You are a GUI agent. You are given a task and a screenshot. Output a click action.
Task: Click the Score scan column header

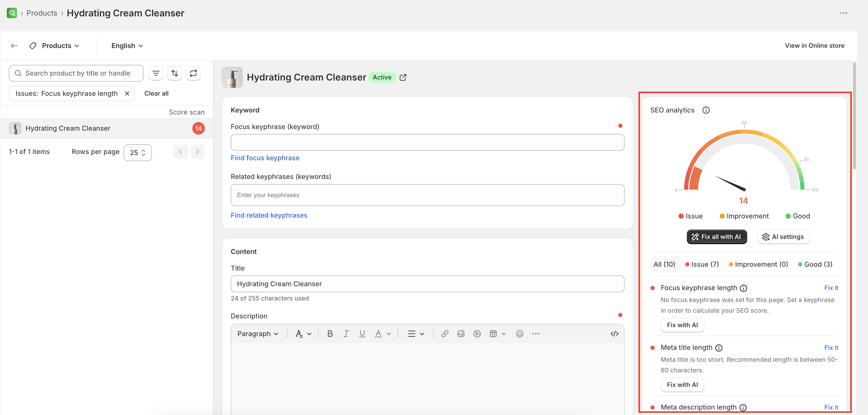[186, 112]
